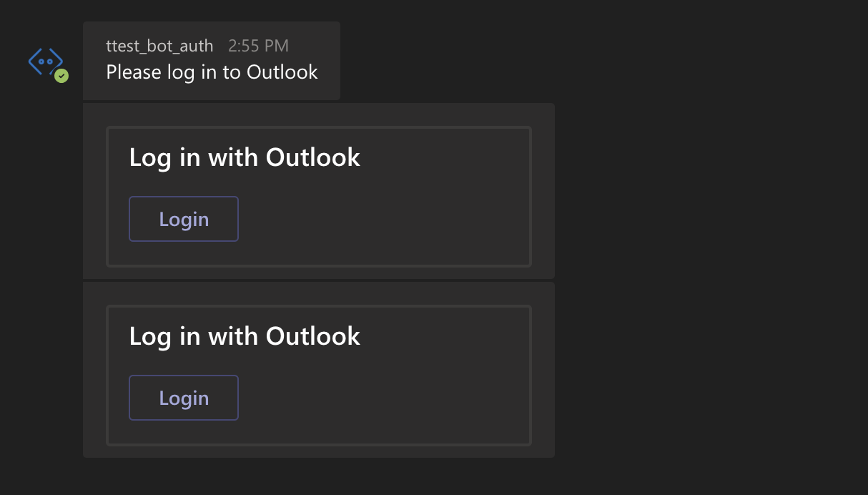Click the word 'Log' in second card heading

click(x=150, y=337)
